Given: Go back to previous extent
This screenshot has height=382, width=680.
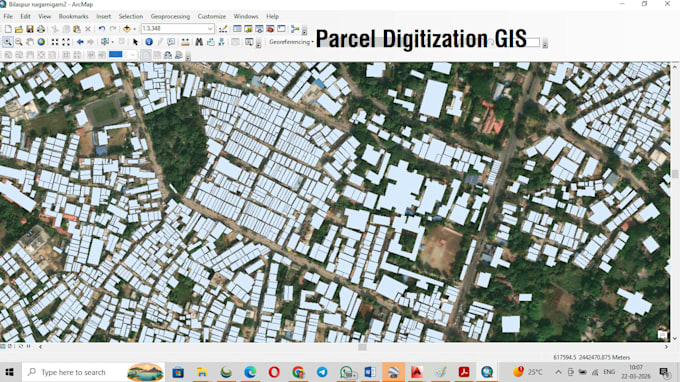Looking at the screenshot, I should point(80,42).
